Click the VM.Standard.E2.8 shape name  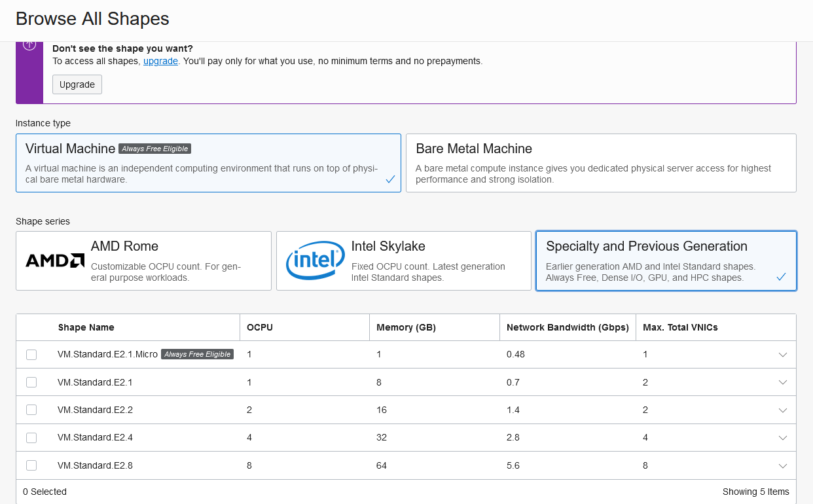click(95, 465)
